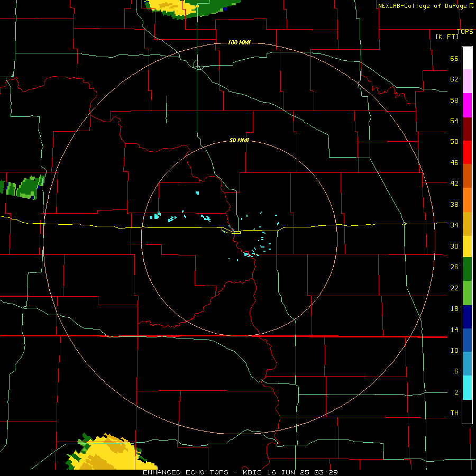Click the cyan 2 kft legend swatch
Screen dimensions: 476x476
pos(467,388)
